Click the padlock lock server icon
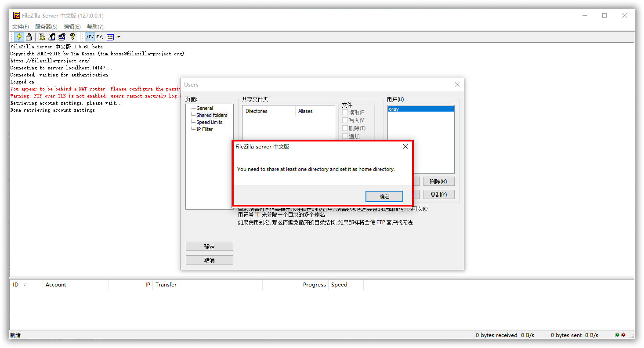 (x=29, y=37)
